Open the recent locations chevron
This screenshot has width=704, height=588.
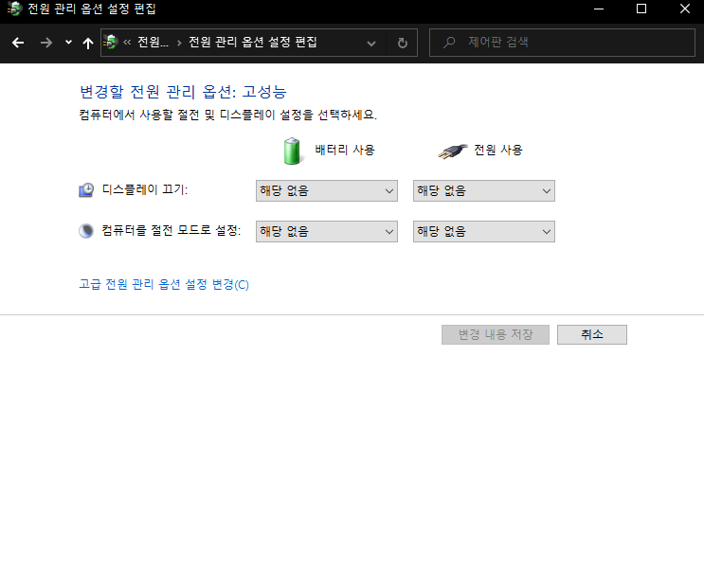tap(68, 43)
